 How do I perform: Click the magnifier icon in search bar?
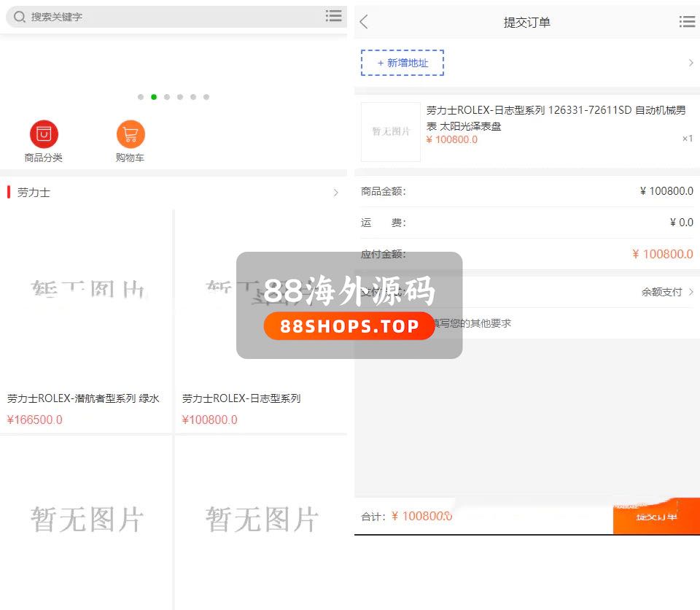coord(20,17)
